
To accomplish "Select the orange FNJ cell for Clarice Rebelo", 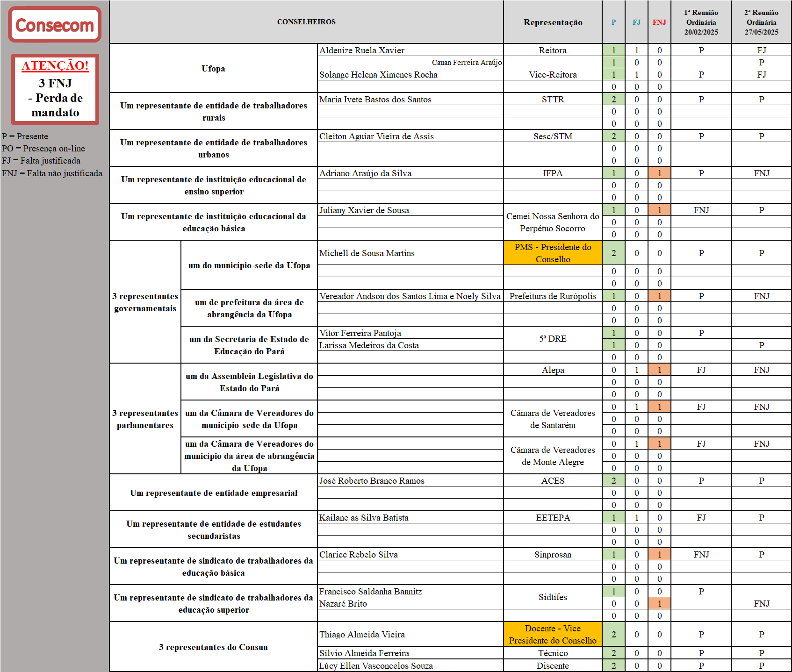I will click(659, 555).
